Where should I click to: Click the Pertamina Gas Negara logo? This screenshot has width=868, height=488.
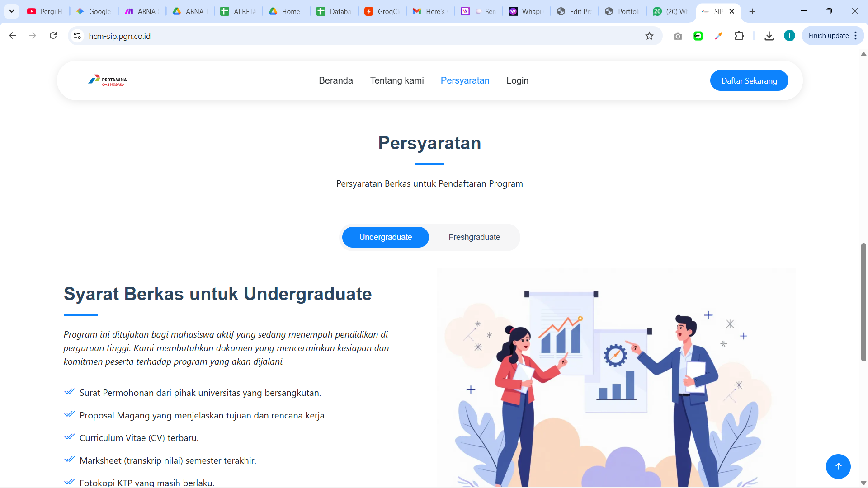(x=108, y=80)
